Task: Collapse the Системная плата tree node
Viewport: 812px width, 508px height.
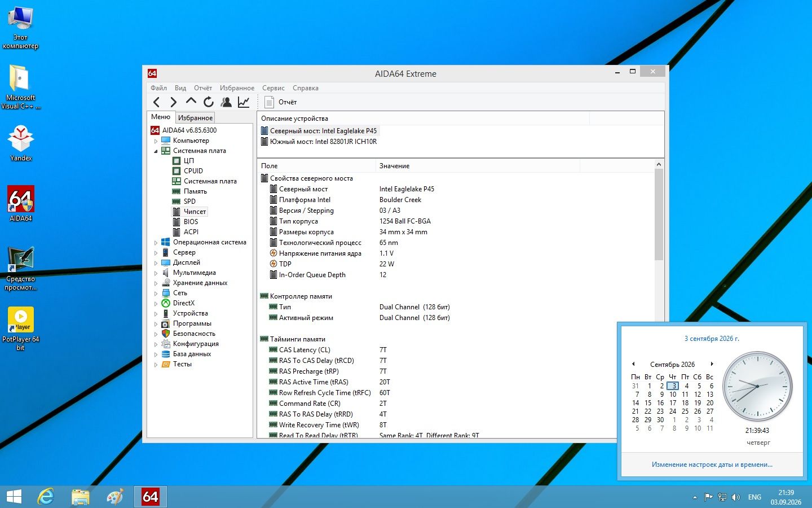Action: pyautogui.click(x=156, y=151)
